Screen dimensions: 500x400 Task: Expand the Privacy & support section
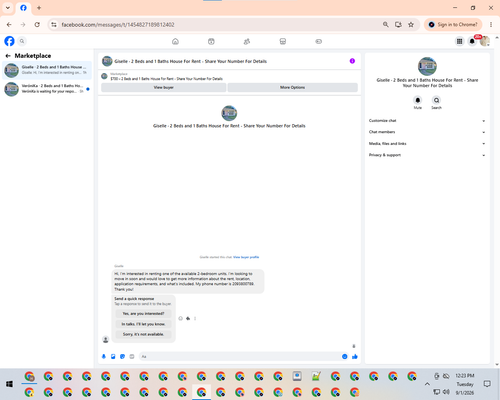[427, 155]
